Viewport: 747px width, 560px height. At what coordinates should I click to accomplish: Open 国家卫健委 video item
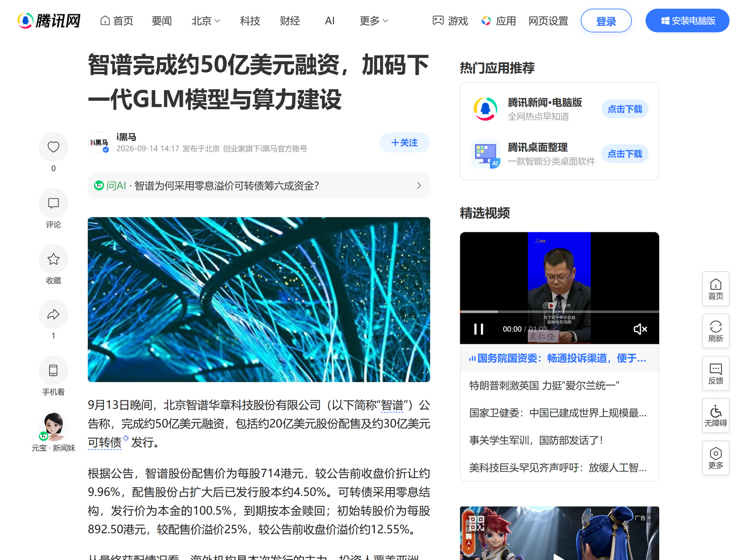(558, 413)
